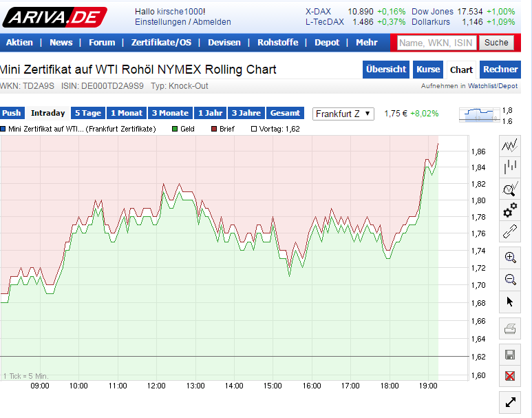Switch chart range to 5 Tage
532x418 pixels.
pyautogui.click(x=88, y=113)
